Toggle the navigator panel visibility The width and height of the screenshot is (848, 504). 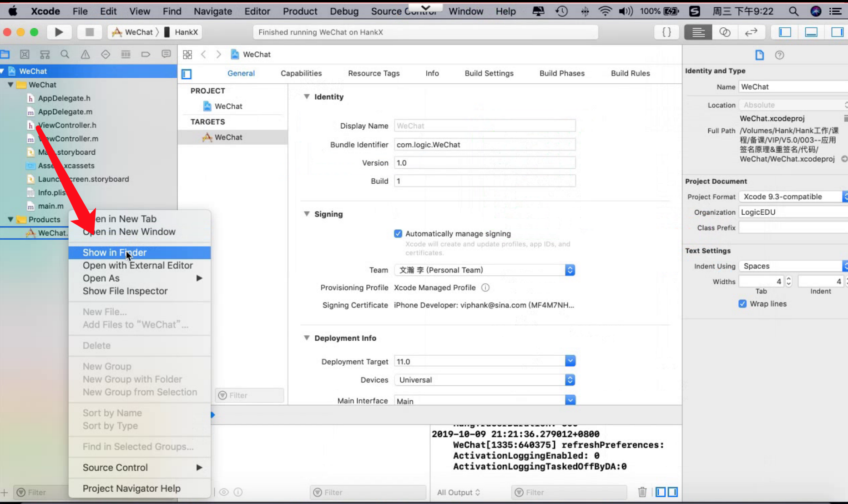pos(785,32)
